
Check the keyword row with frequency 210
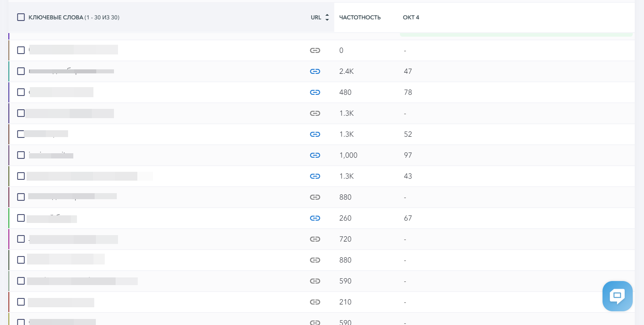point(21,302)
